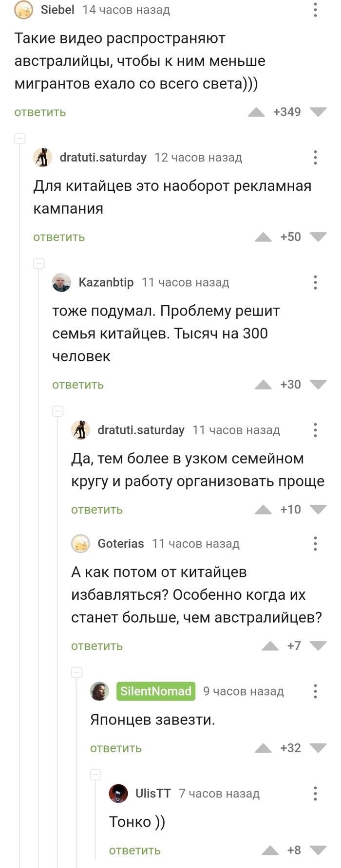Image resolution: width=341 pixels, height=868 pixels.
Task: Click dratuti.saturday's avatar
Action: (43, 157)
